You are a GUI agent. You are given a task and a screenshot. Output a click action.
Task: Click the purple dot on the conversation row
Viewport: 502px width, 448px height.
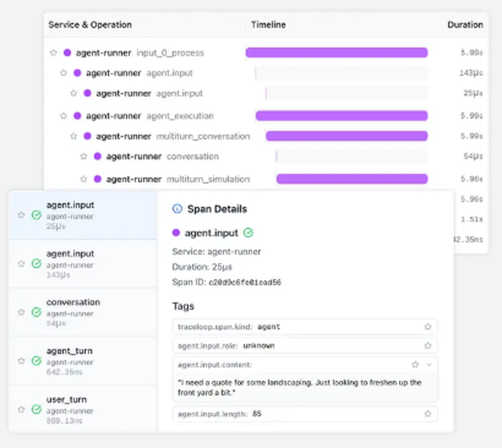[96, 156]
